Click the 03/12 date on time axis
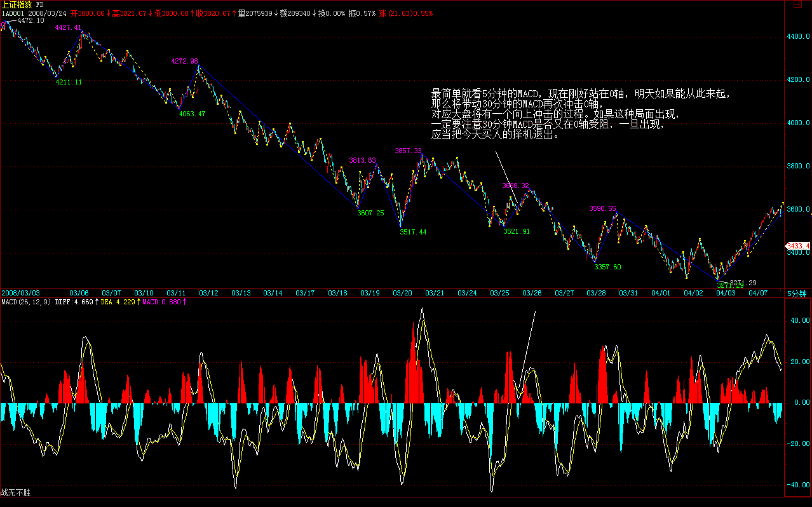Viewport: 812px width, 507px height. click(x=208, y=293)
